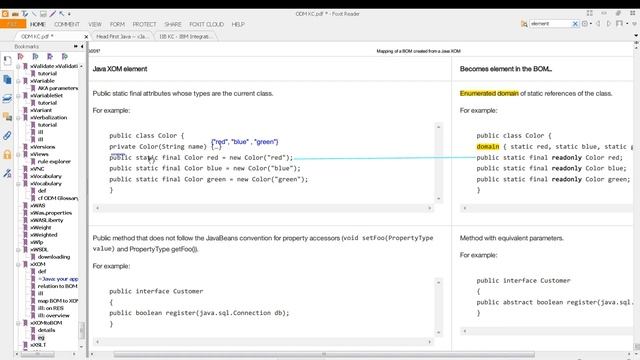Close the ODM KC.pdf document tab

[x=86, y=37]
